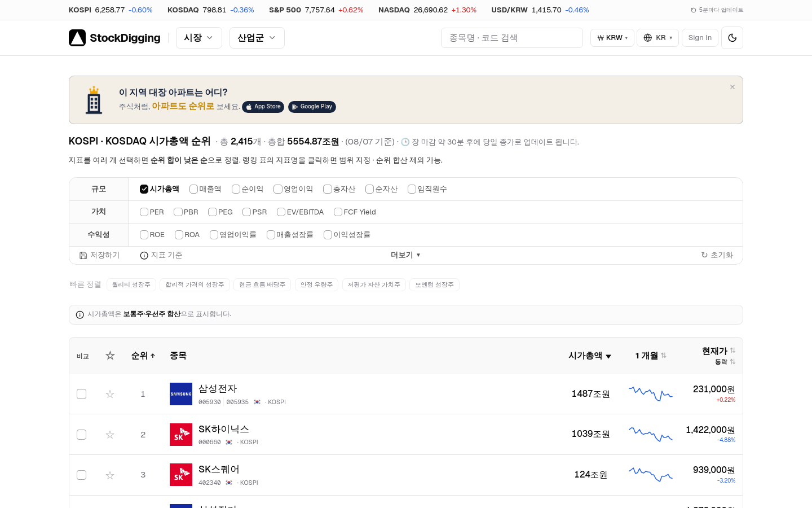Open the KR language dropdown
Screen dimensions: 812x508
point(657,38)
